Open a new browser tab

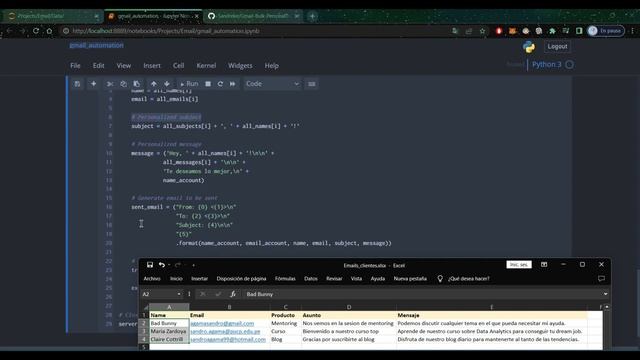[312, 16]
